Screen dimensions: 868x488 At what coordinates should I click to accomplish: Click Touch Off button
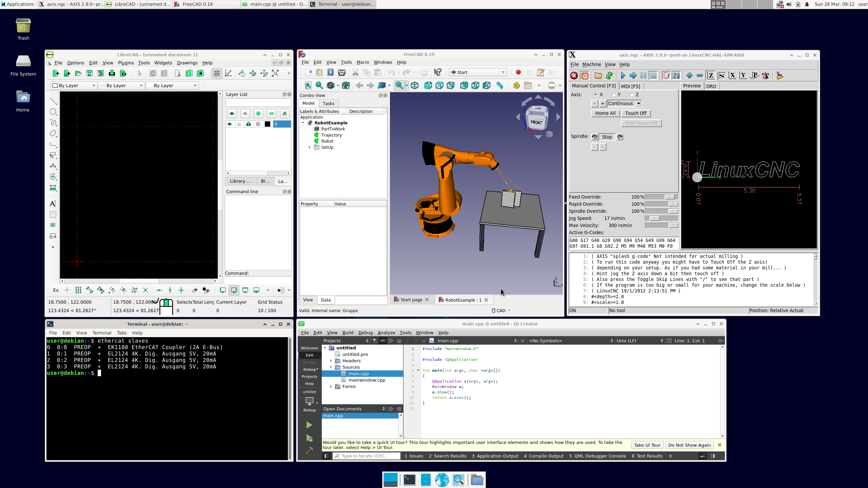point(636,113)
